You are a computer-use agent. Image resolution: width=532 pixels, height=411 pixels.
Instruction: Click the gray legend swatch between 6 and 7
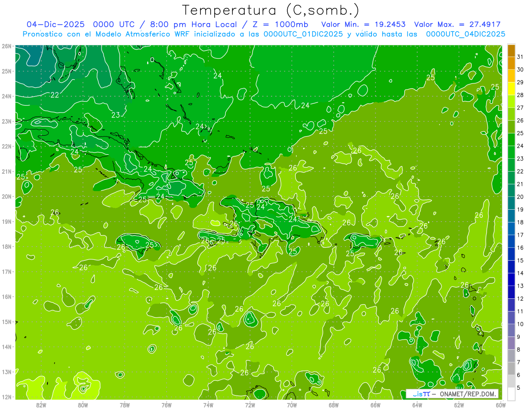511,368
